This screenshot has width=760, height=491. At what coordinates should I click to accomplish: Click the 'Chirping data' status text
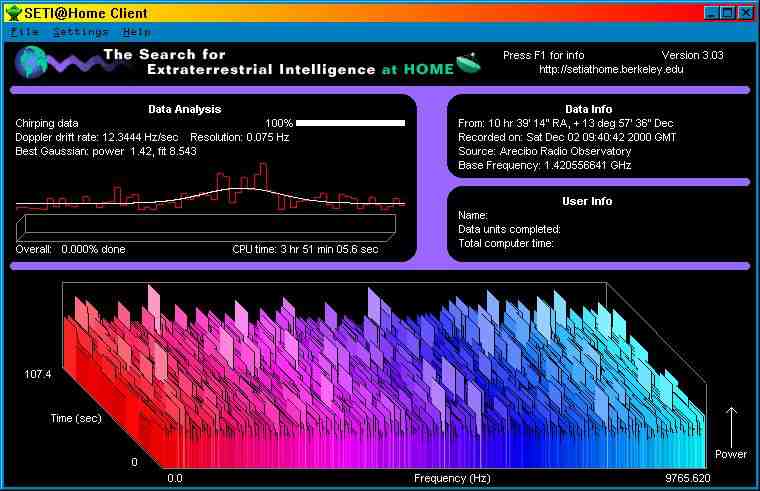47,124
